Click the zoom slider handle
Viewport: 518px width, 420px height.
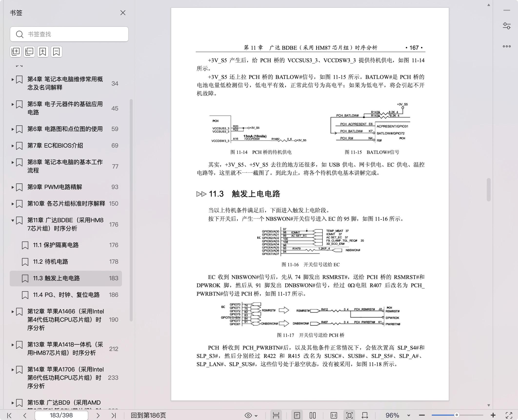pyautogui.click(x=457, y=415)
